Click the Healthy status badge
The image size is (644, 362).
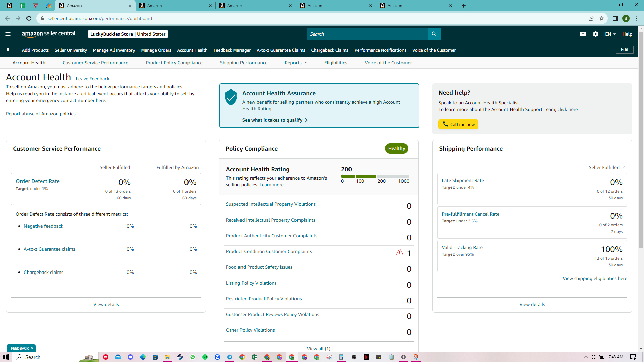point(396,148)
